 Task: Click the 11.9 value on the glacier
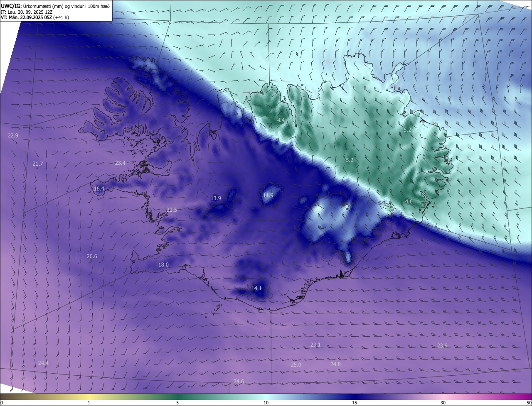coord(268,196)
